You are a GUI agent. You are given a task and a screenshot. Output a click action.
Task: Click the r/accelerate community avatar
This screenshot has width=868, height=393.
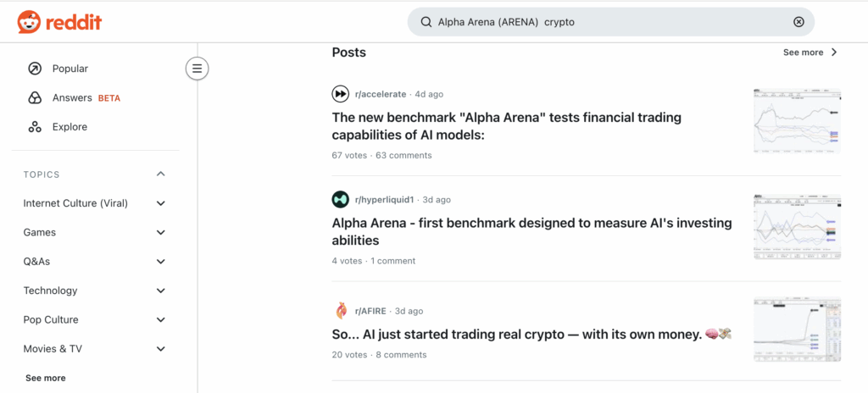pos(341,94)
